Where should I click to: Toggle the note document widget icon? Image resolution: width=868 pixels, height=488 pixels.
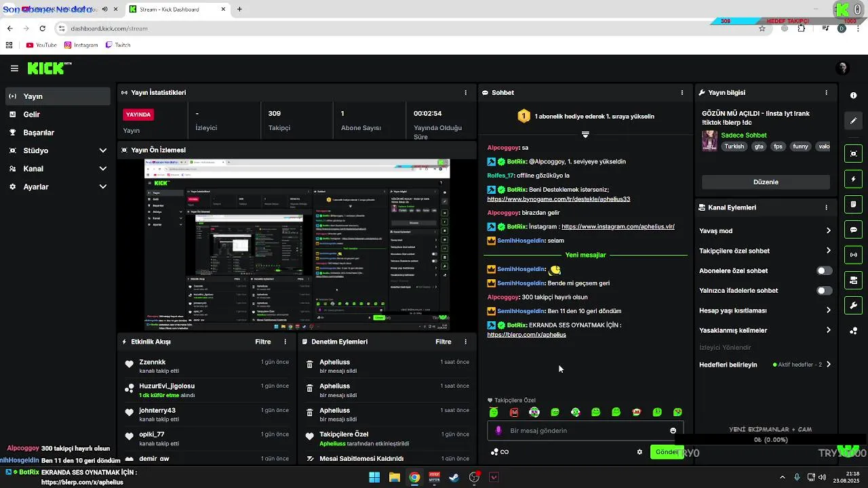[854, 204]
